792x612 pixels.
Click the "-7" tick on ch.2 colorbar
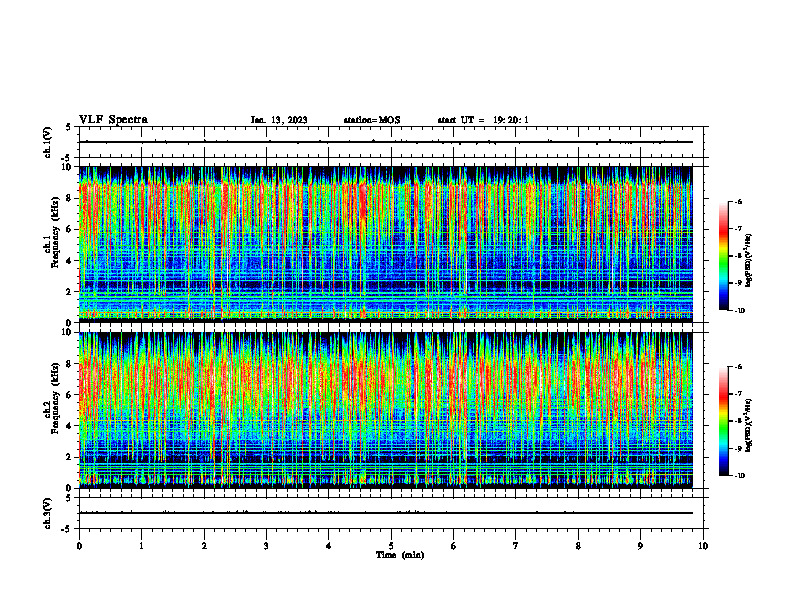tap(739, 394)
